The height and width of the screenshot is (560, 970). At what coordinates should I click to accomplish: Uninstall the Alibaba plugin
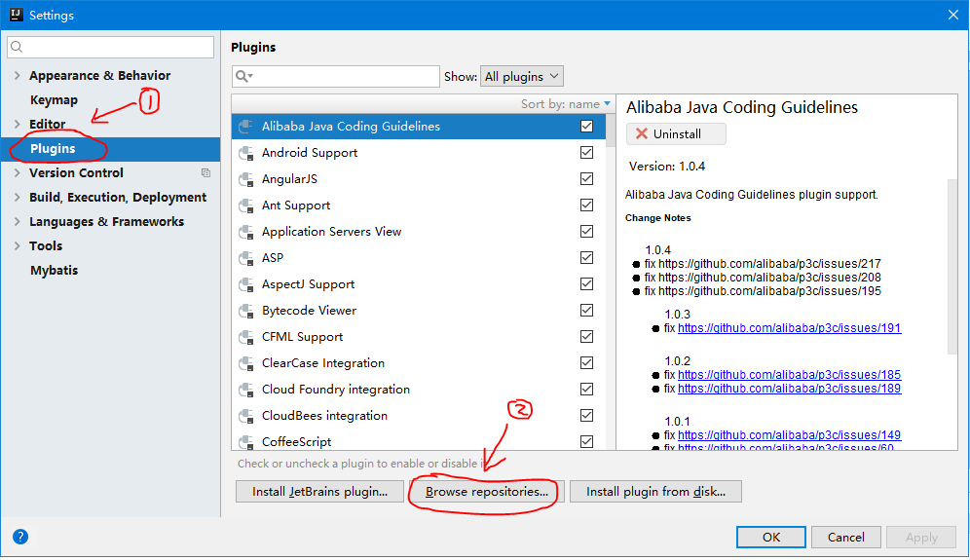[x=676, y=134]
